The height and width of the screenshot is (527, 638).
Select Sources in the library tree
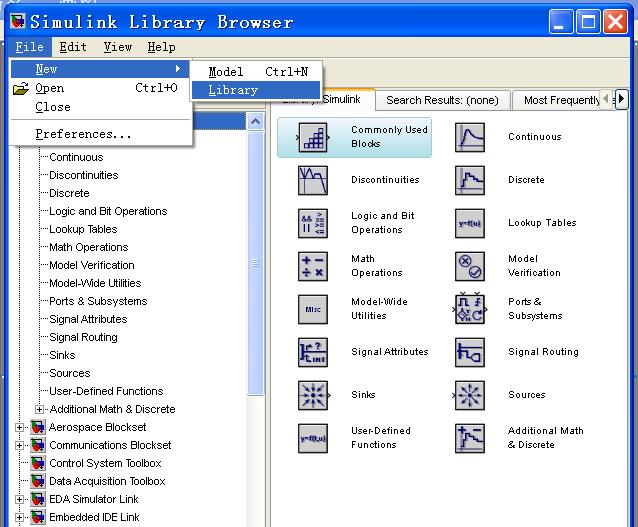point(70,373)
